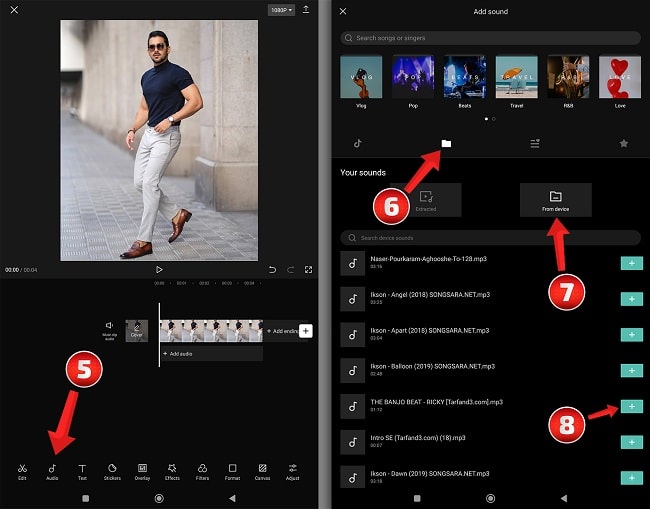Open the Vlog music category

click(x=361, y=82)
